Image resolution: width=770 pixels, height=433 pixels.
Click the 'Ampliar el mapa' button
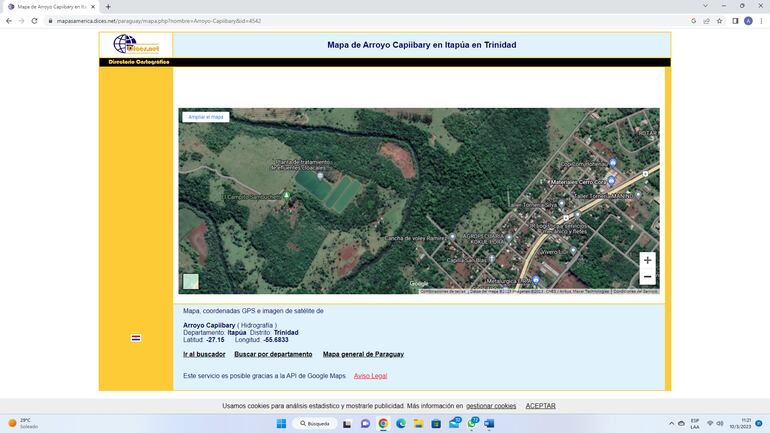click(x=206, y=117)
